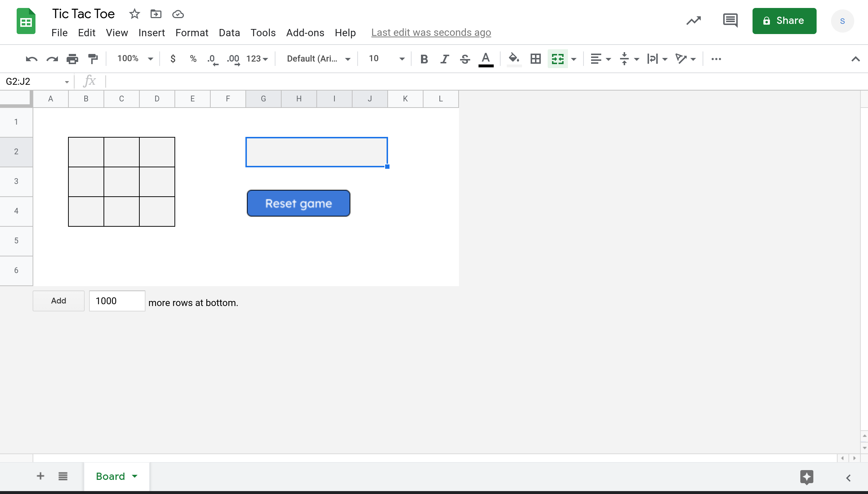Open vertical align dropdown

pyautogui.click(x=629, y=59)
